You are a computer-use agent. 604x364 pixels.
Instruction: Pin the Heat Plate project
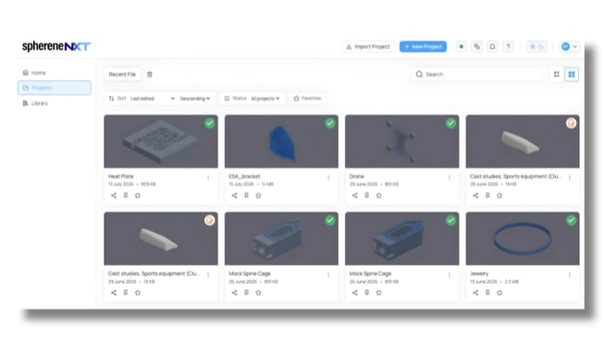pos(126,196)
